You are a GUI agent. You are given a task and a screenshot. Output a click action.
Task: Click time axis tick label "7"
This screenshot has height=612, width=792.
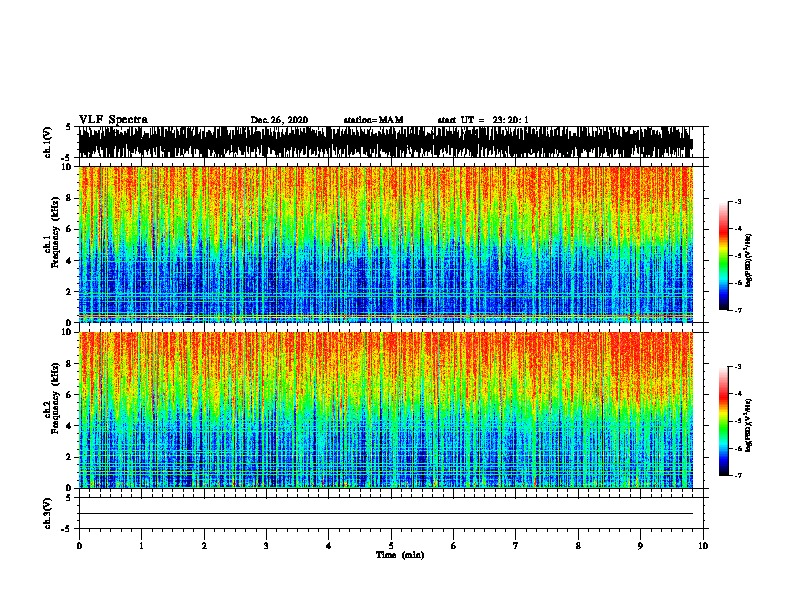click(516, 546)
